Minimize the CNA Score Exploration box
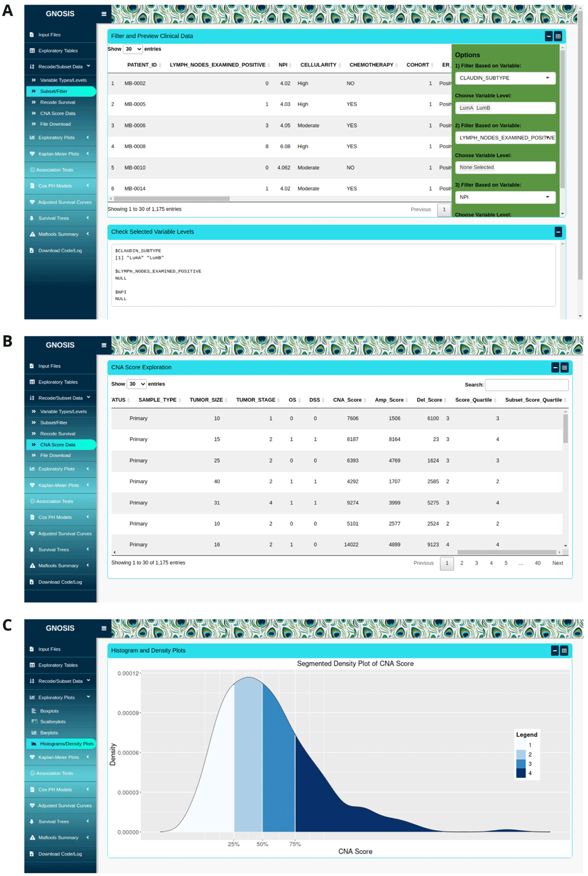Screen dimensions: 588x876 [554, 368]
